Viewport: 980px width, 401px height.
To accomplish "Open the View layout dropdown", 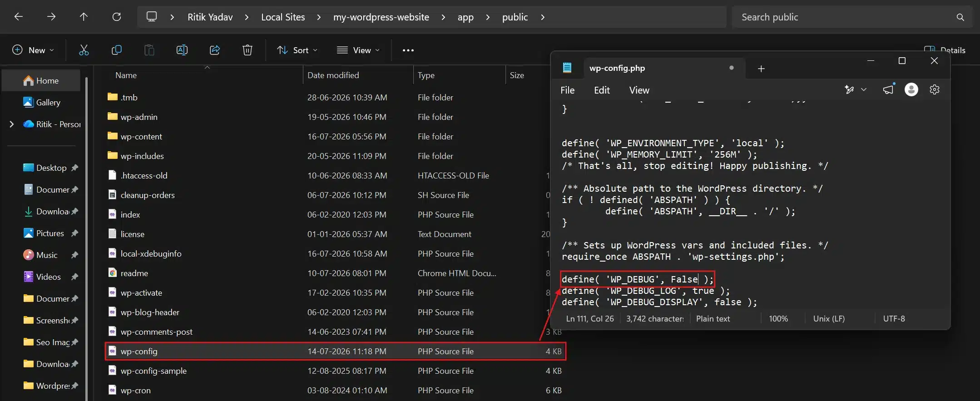I will tap(358, 50).
